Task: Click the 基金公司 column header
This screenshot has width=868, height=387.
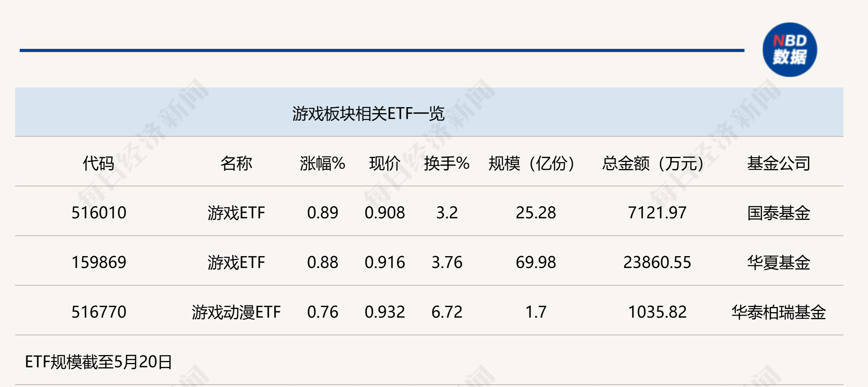Action: tap(779, 163)
